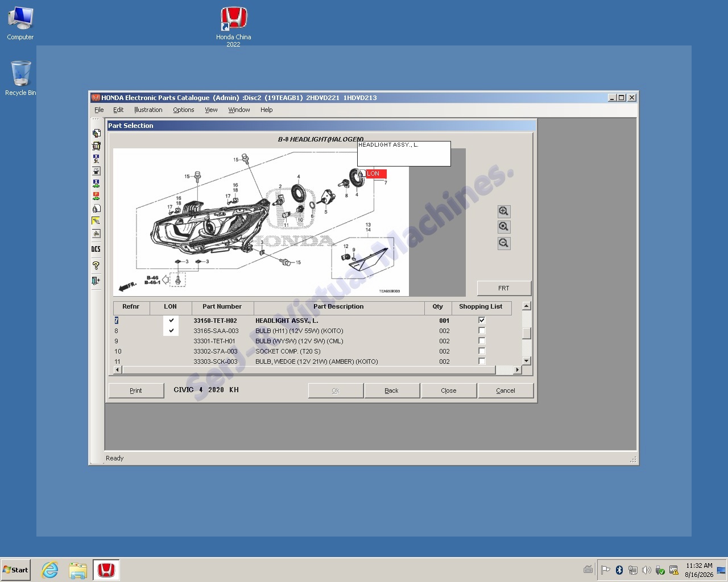This screenshot has height=582, width=728.
Task: Click the Cancel button
Action: (506, 390)
